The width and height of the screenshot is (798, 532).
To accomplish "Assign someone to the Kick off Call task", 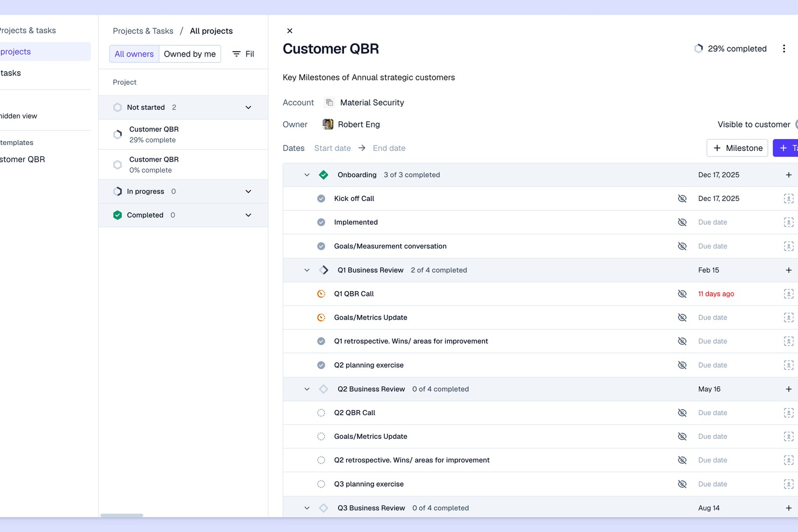I will pos(788,198).
